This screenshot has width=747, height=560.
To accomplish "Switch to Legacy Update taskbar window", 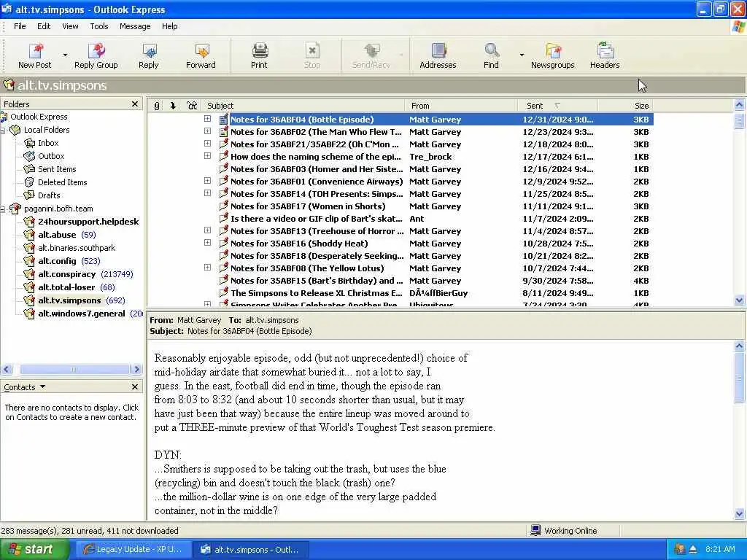I will (133, 550).
